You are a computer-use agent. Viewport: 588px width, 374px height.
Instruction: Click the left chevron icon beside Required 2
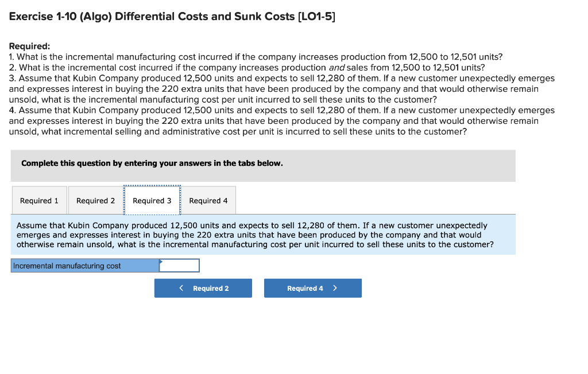click(x=181, y=288)
